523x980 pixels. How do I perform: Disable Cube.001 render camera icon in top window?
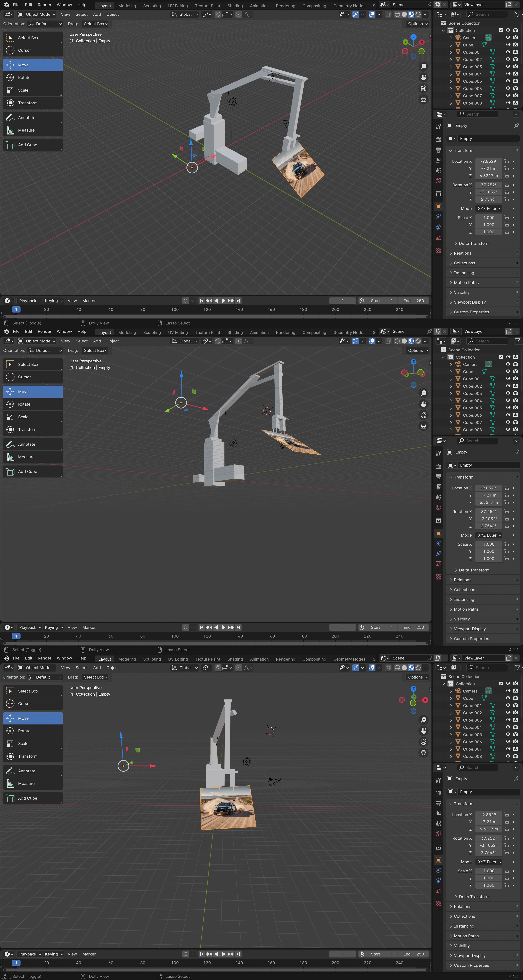pos(515,52)
